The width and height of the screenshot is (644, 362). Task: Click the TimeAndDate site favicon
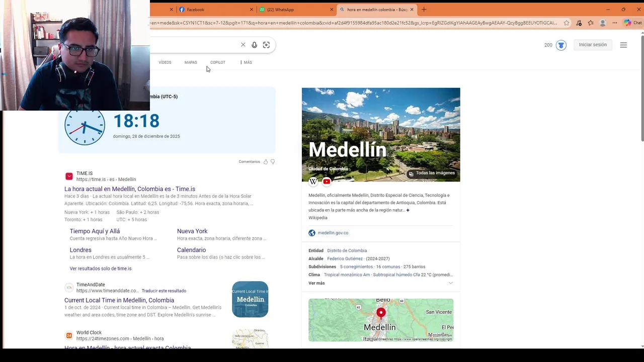69,288
